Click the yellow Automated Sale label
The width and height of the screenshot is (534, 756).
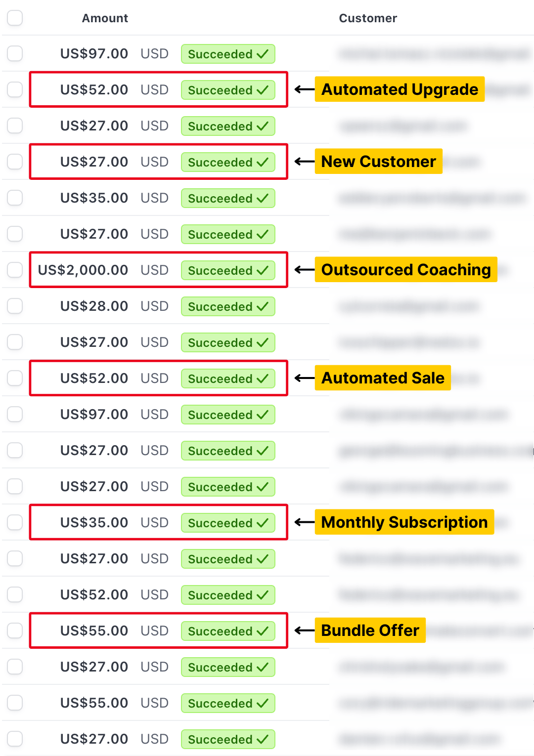click(383, 378)
